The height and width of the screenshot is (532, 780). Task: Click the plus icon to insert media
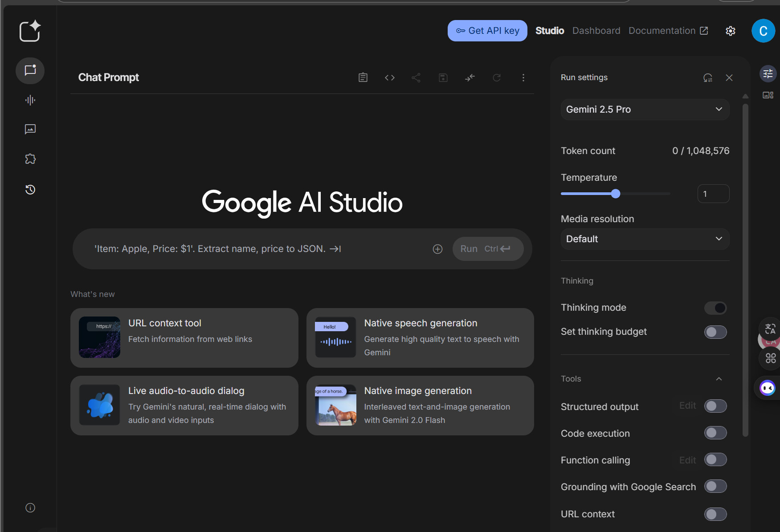click(437, 249)
